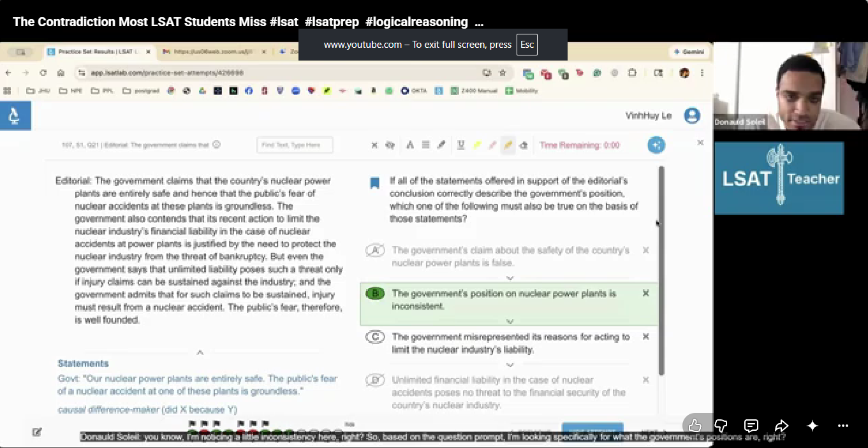Select answer choice B bubble

coord(375,294)
